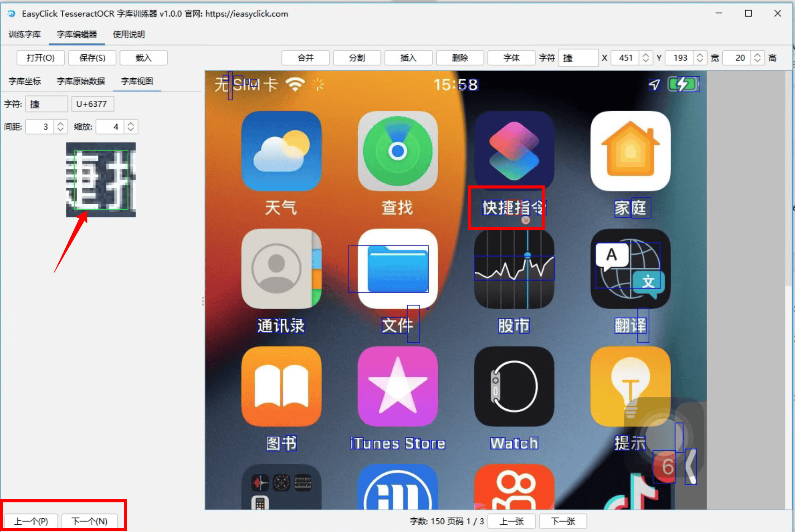Viewport: 795px width, 532px height.
Task: Click the Y coordinate stepper arrows
Action: (700, 58)
